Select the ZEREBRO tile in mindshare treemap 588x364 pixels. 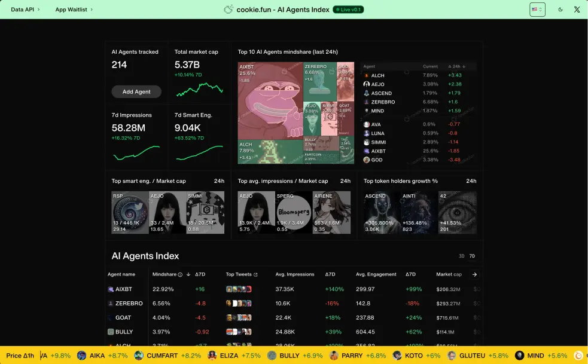coord(319,81)
